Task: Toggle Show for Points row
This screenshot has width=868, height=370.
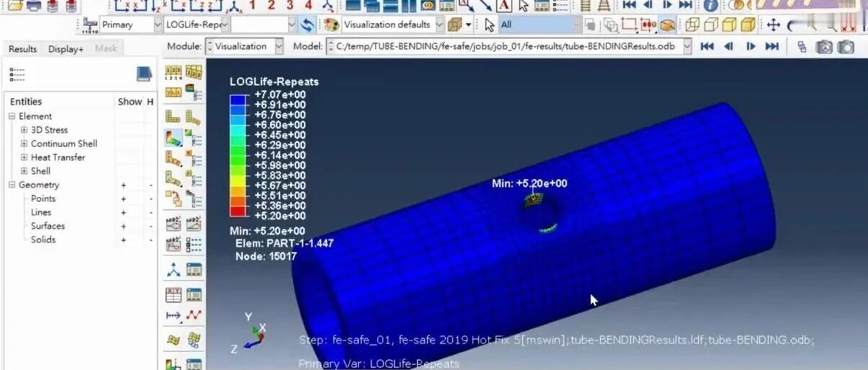Action: [x=123, y=198]
